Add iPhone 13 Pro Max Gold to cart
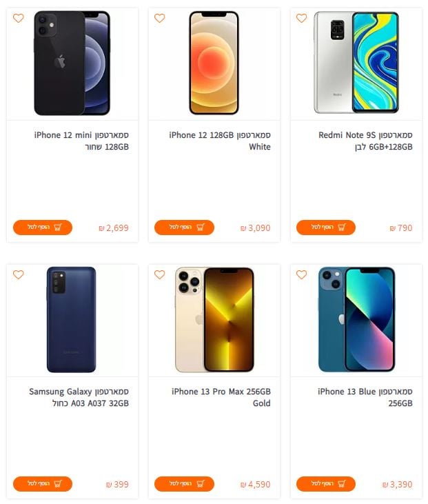The width and height of the screenshot is (428, 504). [x=185, y=484]
